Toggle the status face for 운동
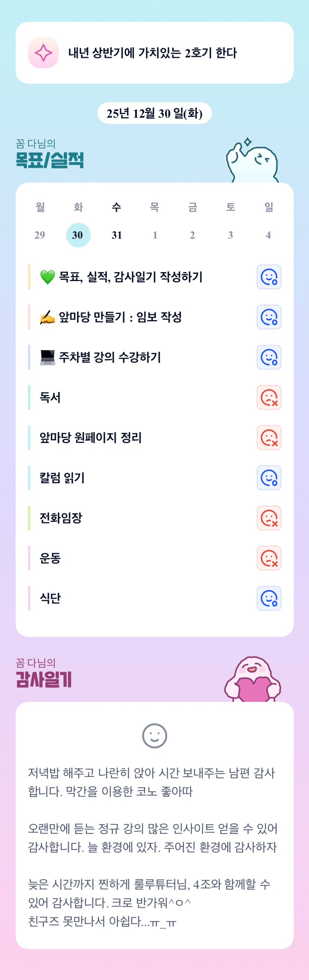The height and width of the screenshot is (980, 309). click(x=269, y=558)
